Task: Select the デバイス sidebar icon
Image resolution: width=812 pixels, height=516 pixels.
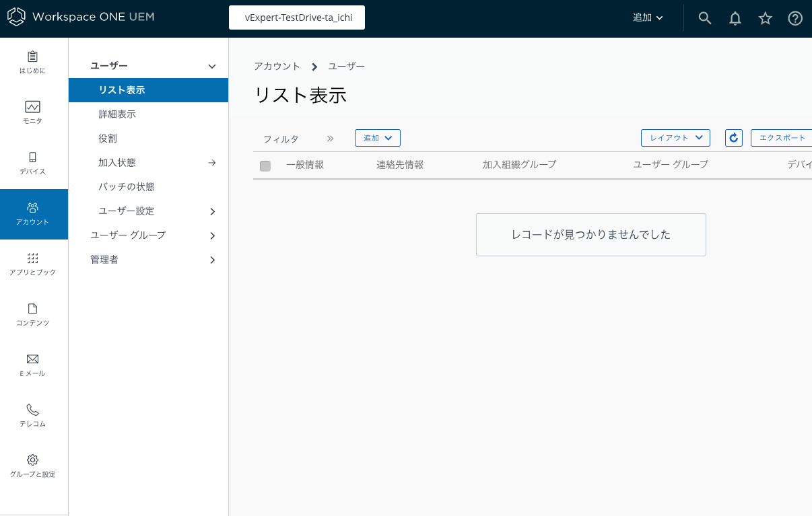Action: tap(32, 163)
